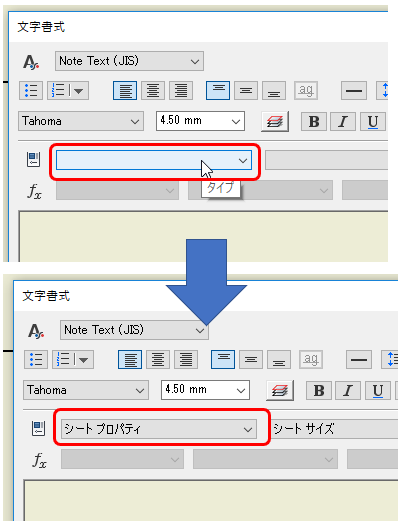Open Note Text (JIS) style dropdown in upper dialog
The image size is (398, 525).
129,61
